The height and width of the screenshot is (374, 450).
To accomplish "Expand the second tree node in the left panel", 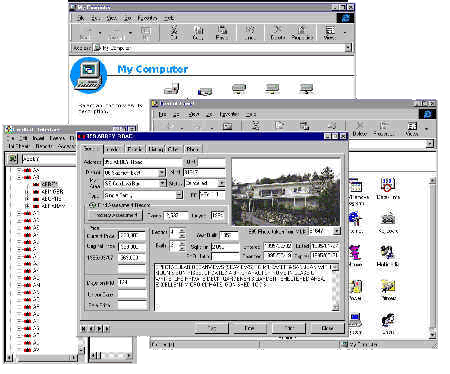I will tap(20, 177).
